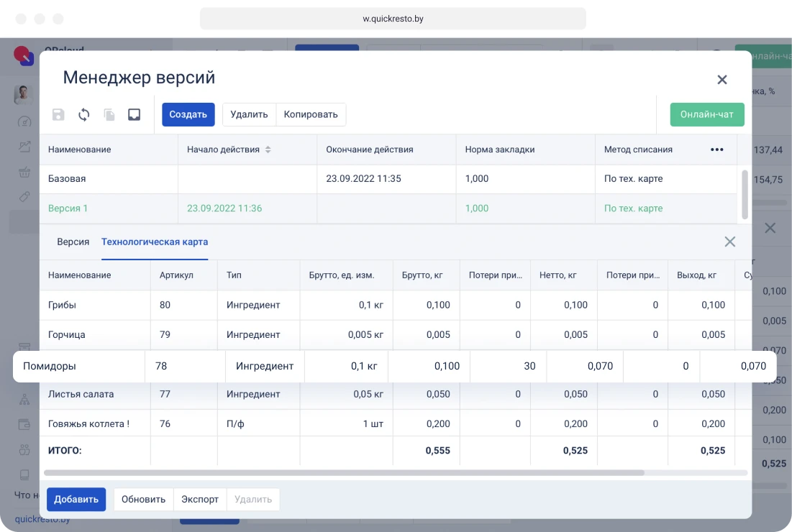792x532 pixels.
Task: Open column options via three-dots icon
Action: click(716, 150)
